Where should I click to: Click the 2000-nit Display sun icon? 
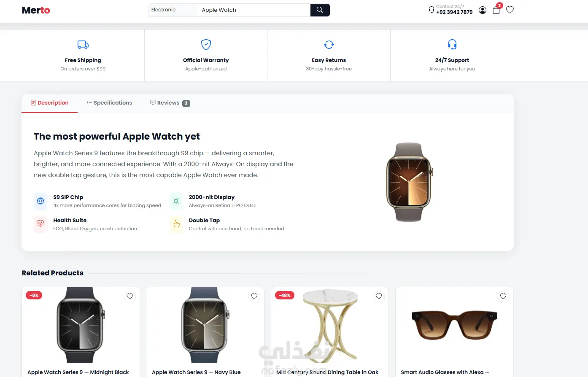[x=176, y=201]
